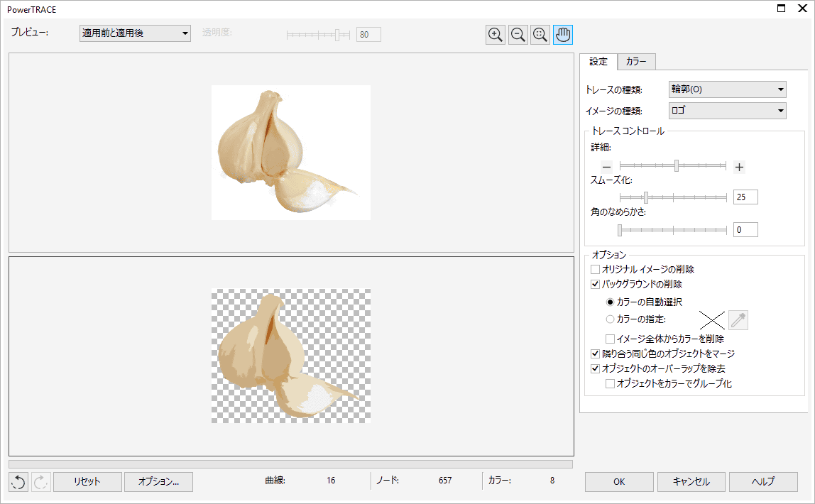Select the pan hand tool
Screen dimensions: 815x504
[563, 35]
